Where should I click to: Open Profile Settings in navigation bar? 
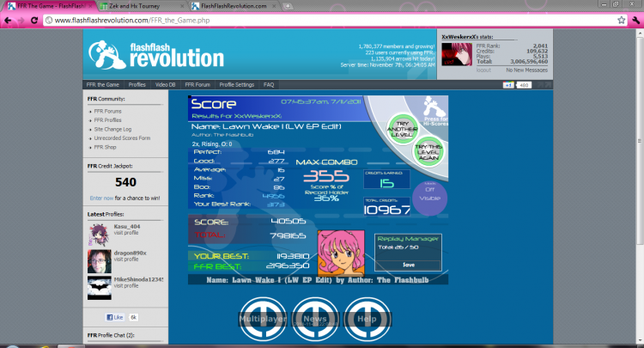click(237, 85)
